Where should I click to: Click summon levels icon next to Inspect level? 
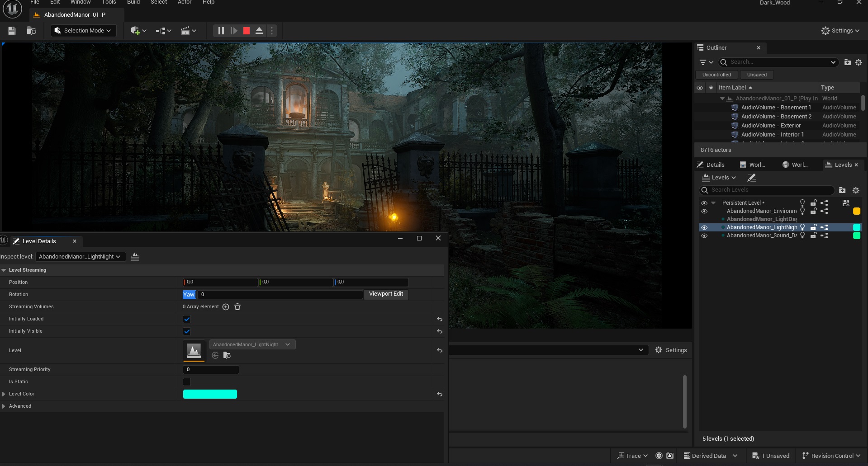point(135,257)
